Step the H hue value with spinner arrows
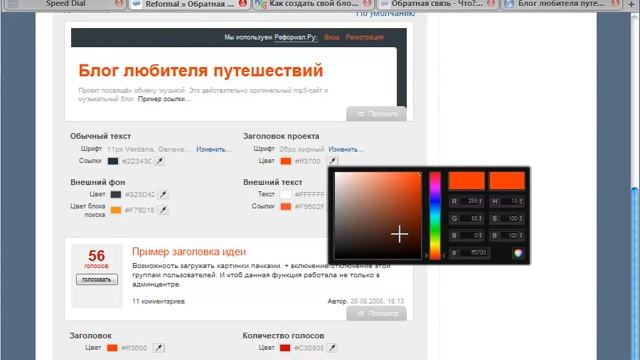 coord(521,201)
